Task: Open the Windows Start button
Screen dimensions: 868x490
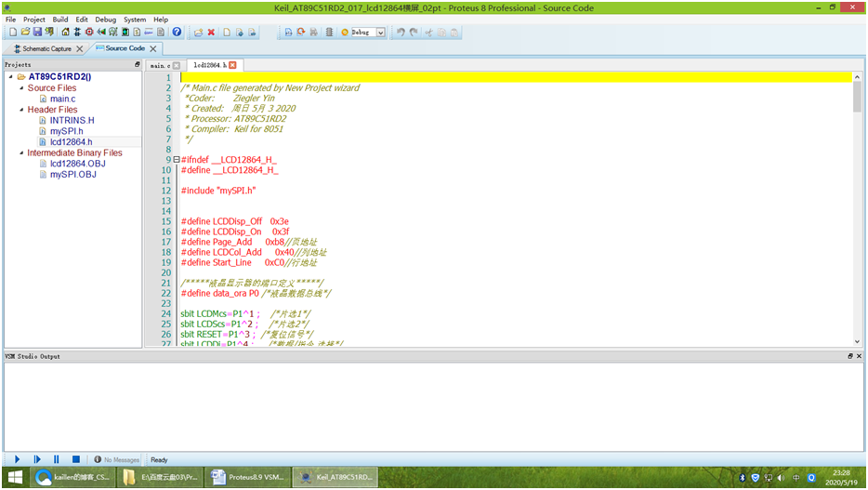Action: pos(15,477)
